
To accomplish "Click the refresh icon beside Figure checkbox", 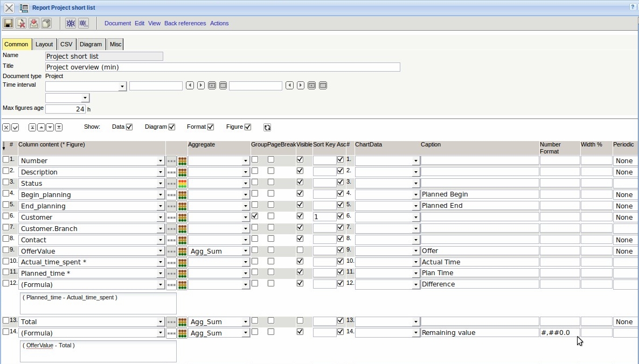I will pos(267,128).
